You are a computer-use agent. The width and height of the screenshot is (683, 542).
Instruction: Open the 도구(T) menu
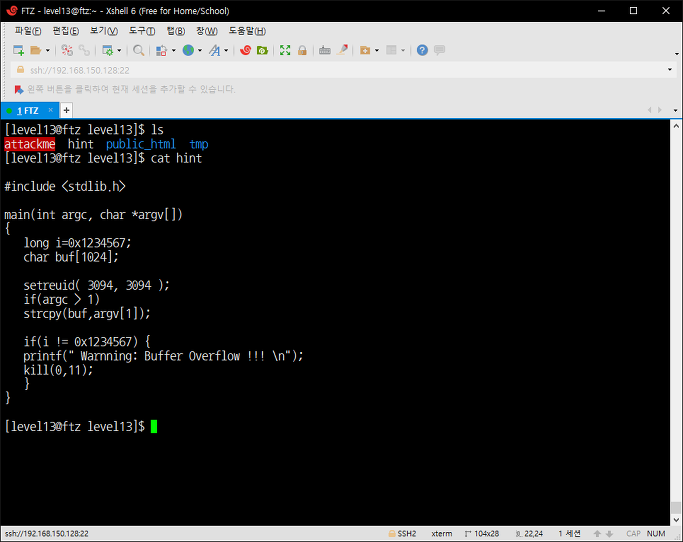pyautogui.click(x=142, y=31)
